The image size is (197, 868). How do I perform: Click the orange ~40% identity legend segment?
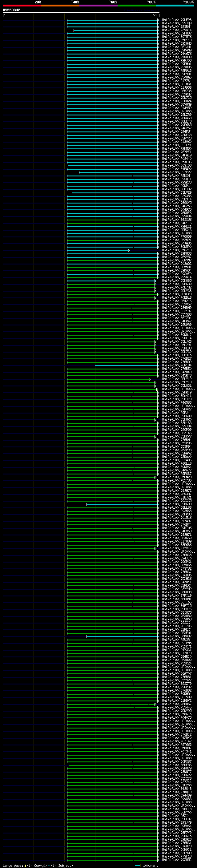click(60, 6)
